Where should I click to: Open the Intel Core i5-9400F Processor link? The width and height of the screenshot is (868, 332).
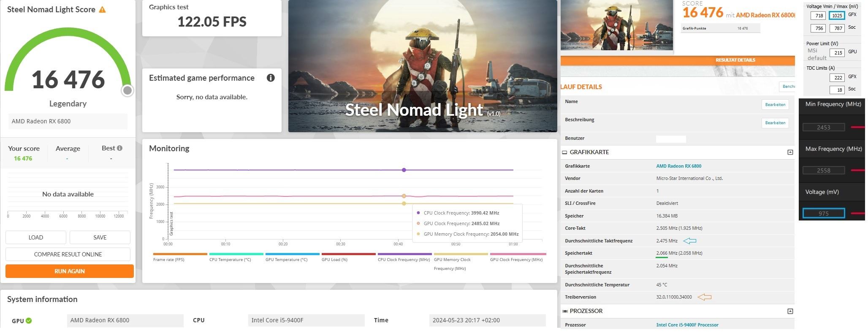[x=687, y=325]
